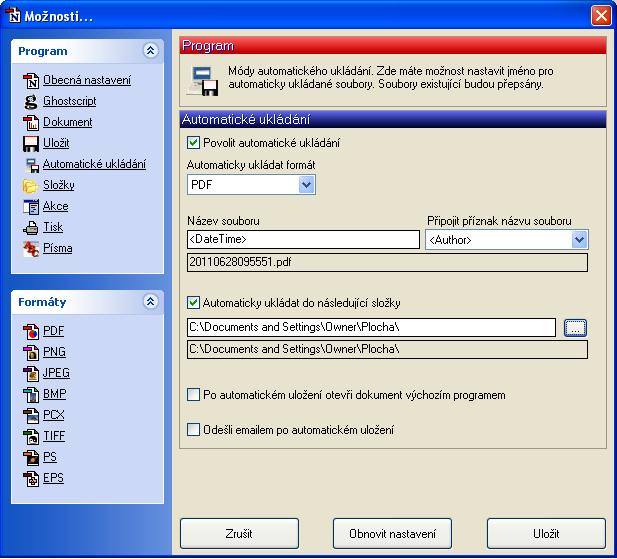Click the Písma fonts icon
The image size is (617, 559).
(31, 249)
